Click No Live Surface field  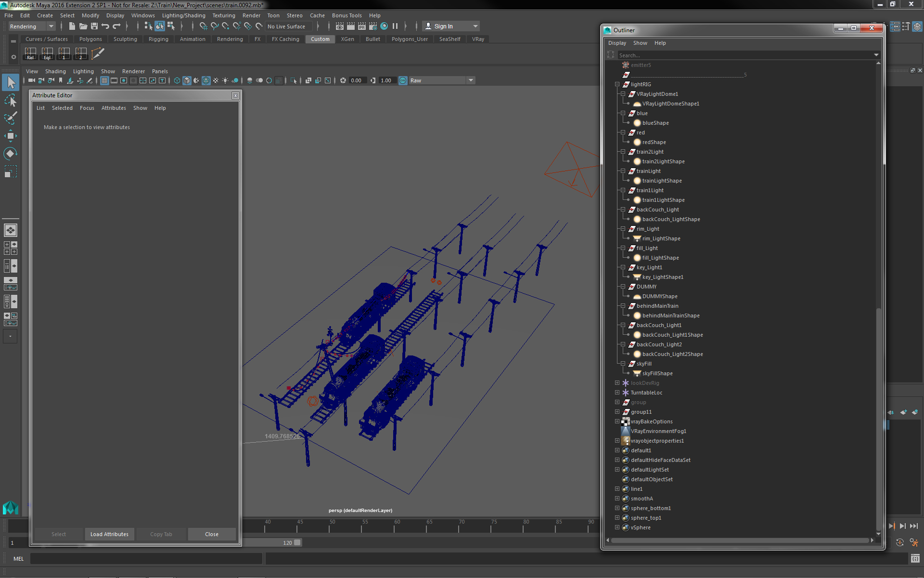tap(288, 26)
